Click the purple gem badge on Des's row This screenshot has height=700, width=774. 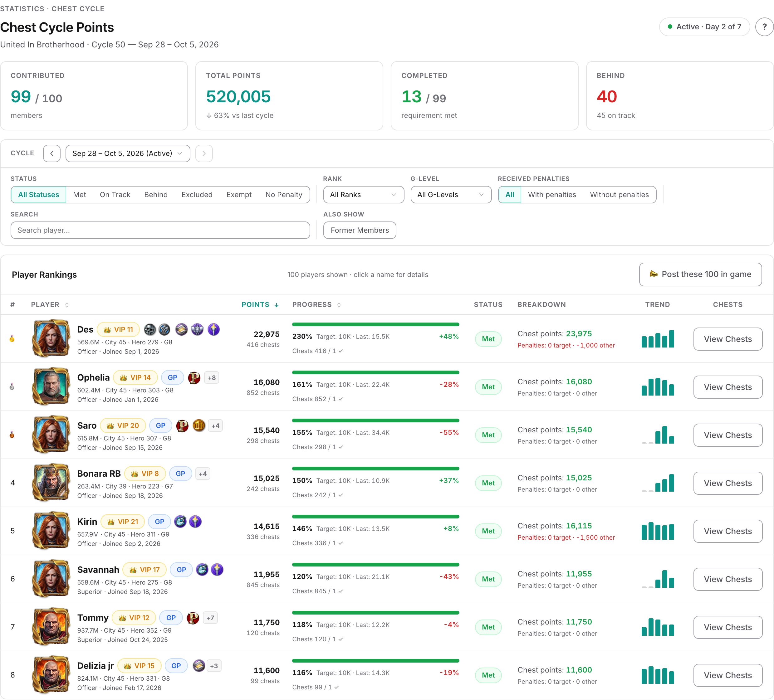click(x=213, y=329)
